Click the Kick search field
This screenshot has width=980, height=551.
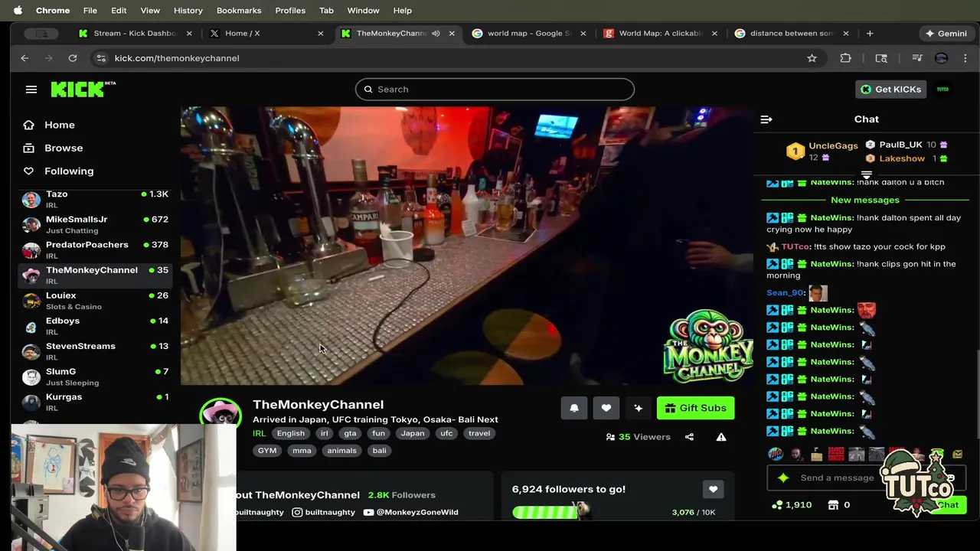pos(495,90)
